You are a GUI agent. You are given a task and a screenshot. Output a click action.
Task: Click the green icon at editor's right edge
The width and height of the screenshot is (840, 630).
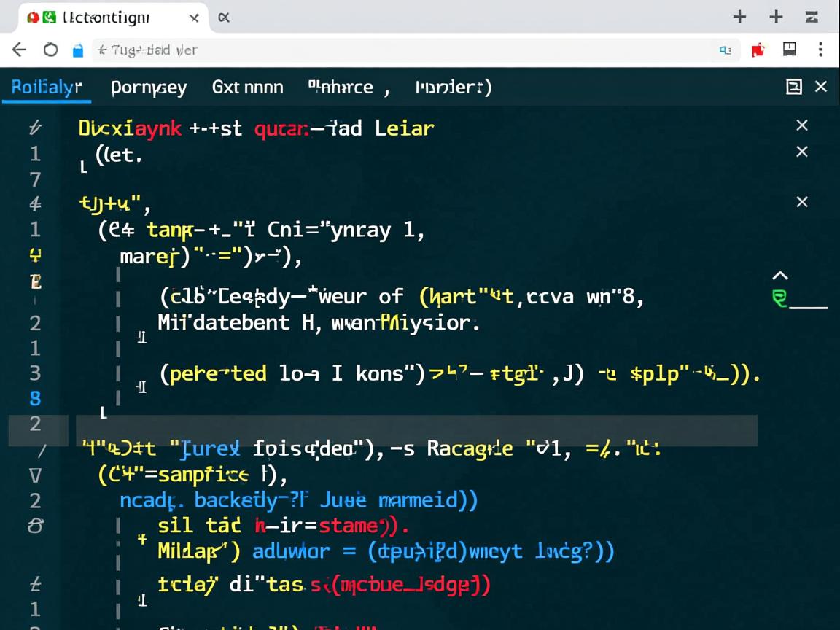(779, 299)
